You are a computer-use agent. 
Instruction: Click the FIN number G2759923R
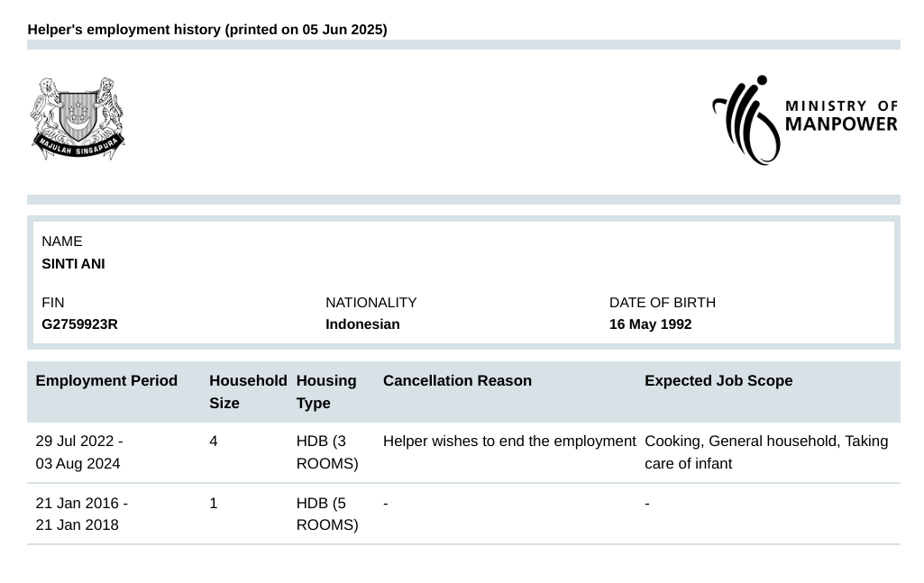click(79, 324)
